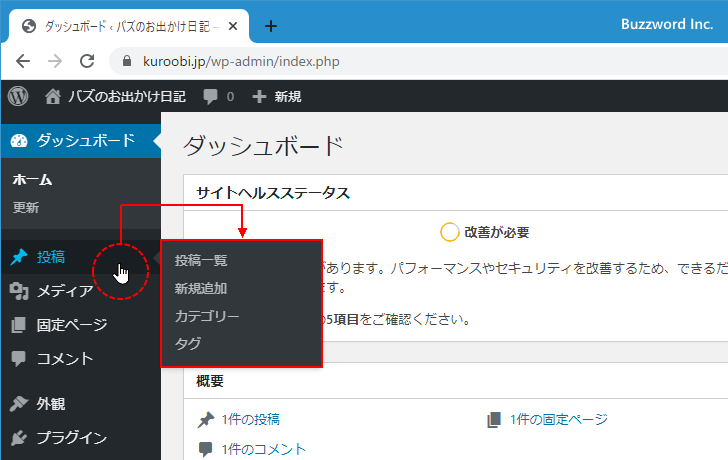Click the WordPress logo in admin bar

click(x=18, y=97)
